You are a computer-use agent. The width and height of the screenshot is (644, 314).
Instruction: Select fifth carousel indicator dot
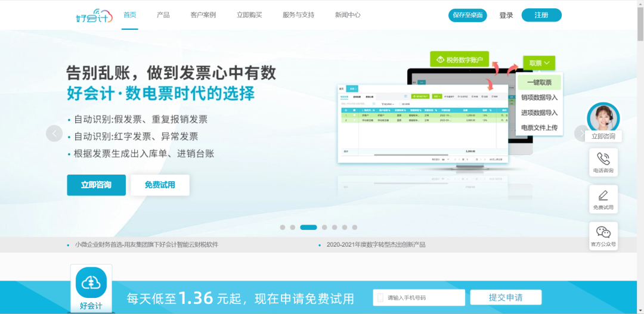tap(335, 228)
